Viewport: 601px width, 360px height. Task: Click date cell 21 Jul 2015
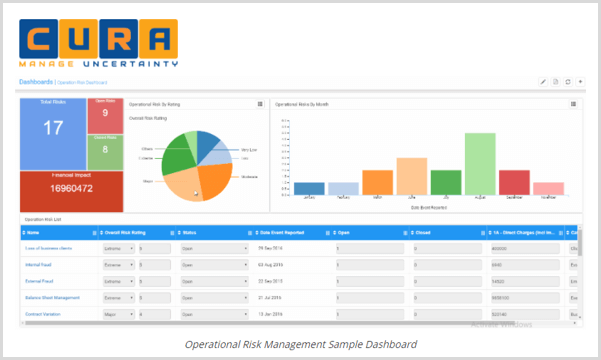click(x=270, y=298)
